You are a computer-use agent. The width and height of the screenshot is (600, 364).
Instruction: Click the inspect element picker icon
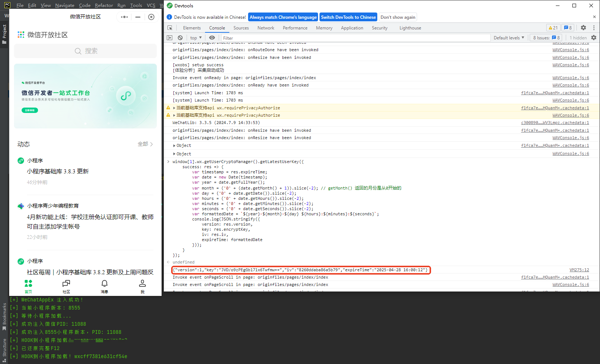(170, 28)
